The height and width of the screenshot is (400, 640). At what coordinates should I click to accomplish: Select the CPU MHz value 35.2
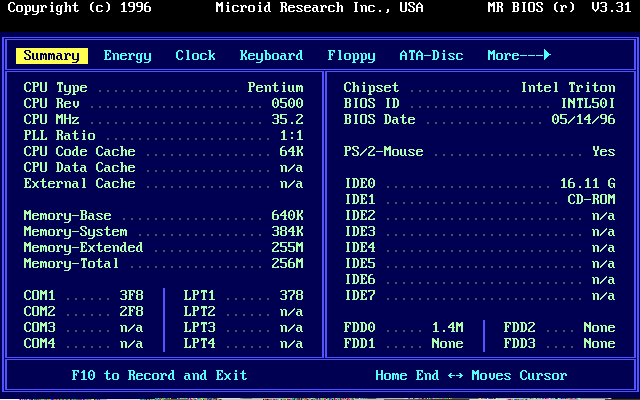[287, 119]
